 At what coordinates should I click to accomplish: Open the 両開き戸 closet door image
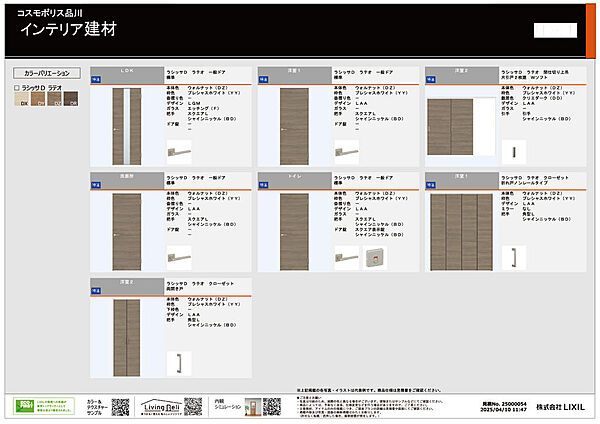127,338
